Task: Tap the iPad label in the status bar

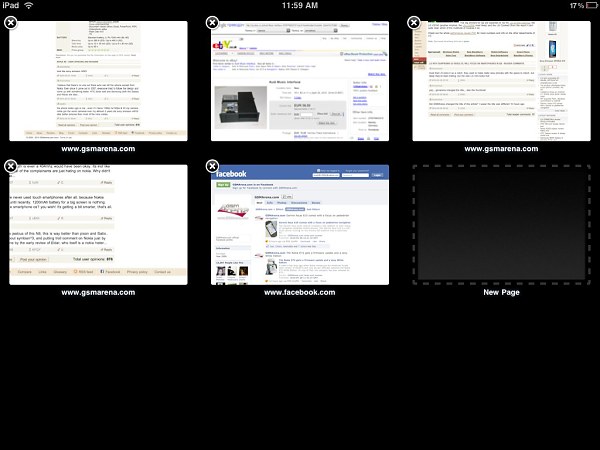Action: [x=11, y=6]
